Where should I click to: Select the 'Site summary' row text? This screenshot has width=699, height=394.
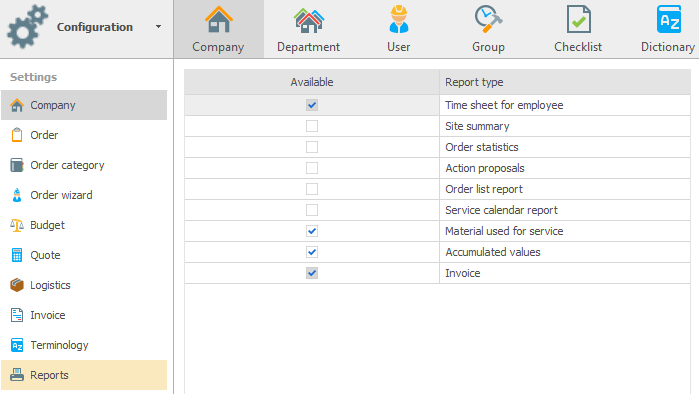pos(477,126)
